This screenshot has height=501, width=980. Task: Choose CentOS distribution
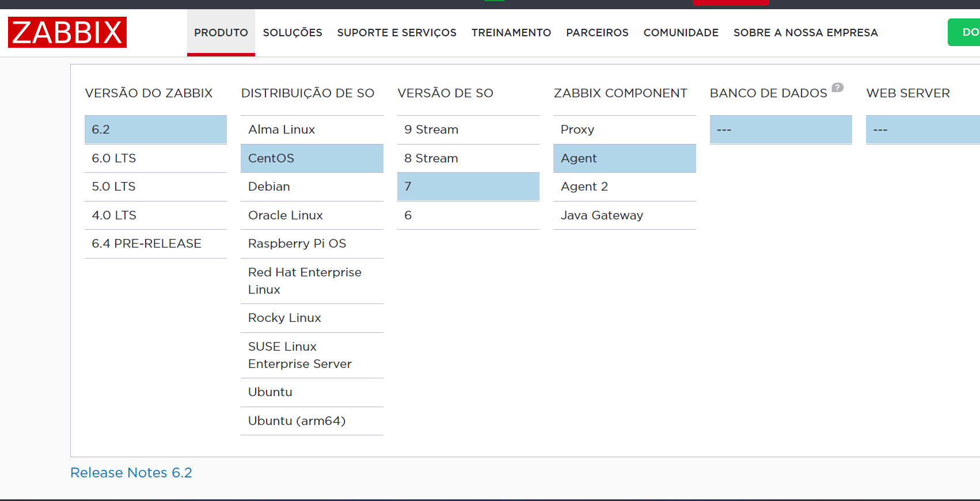[x=312, y=158]
